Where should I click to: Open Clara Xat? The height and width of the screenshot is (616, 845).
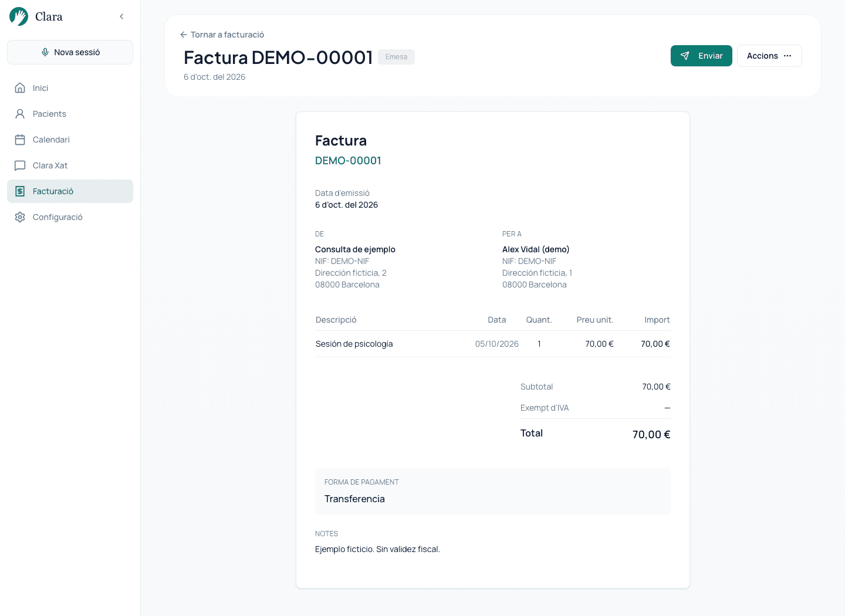pos(70,165)
